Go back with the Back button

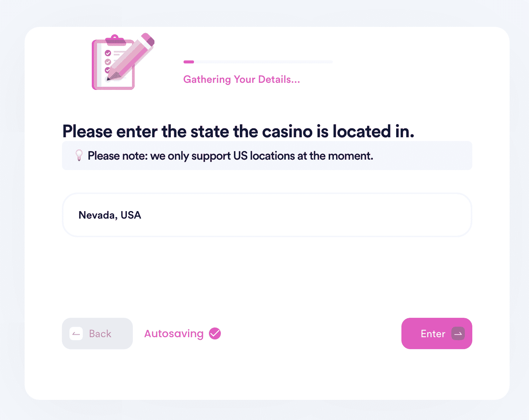[x=97, y=333]
